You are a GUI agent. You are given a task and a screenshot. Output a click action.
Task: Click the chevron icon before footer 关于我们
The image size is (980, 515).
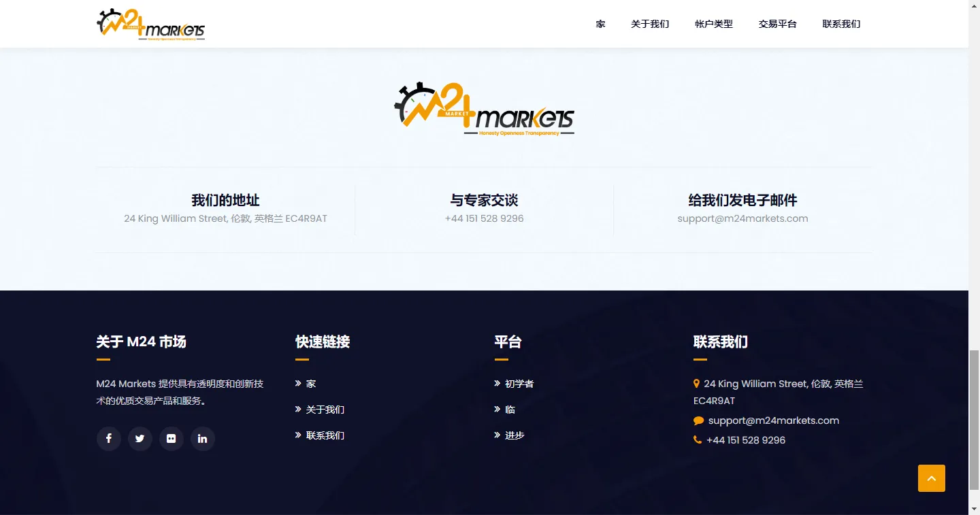[298, 410]
